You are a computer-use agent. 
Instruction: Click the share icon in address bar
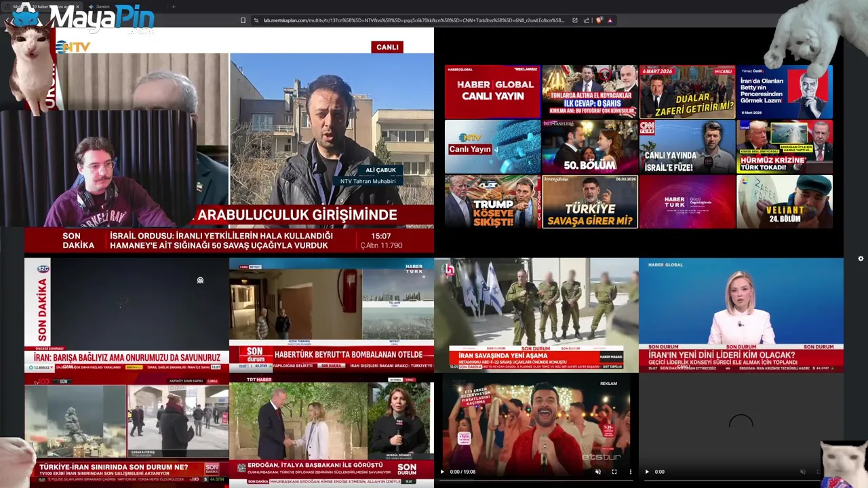[x=587, y=20]
